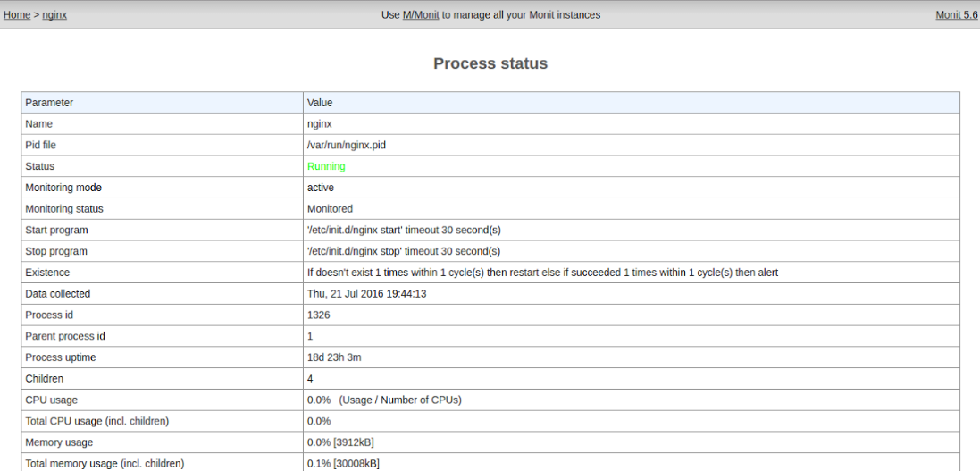Image resolution: width=980 pixels, height=471 pixels.
Task: Select the 'Name' parameter cell
Action: tap(163, 124)
